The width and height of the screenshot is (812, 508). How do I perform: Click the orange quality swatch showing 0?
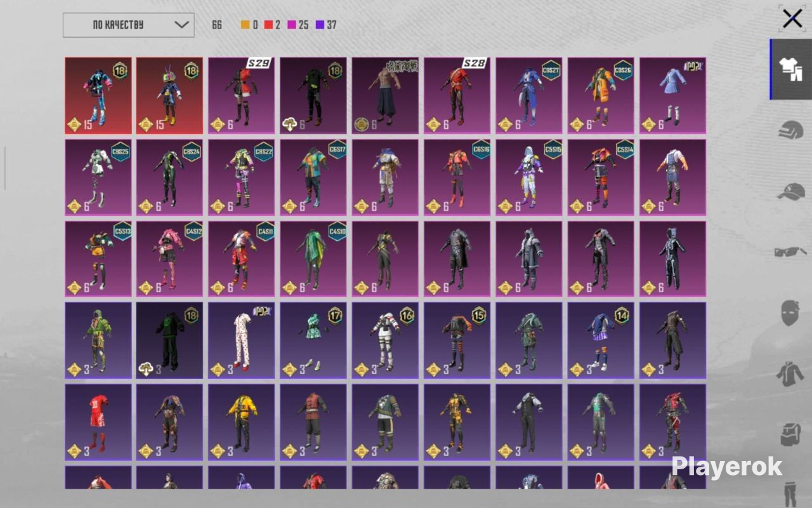click(x=245, y=25)
